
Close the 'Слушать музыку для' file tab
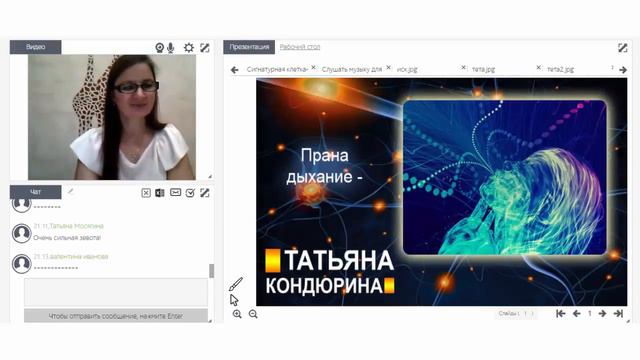click(x=389, y=68)
